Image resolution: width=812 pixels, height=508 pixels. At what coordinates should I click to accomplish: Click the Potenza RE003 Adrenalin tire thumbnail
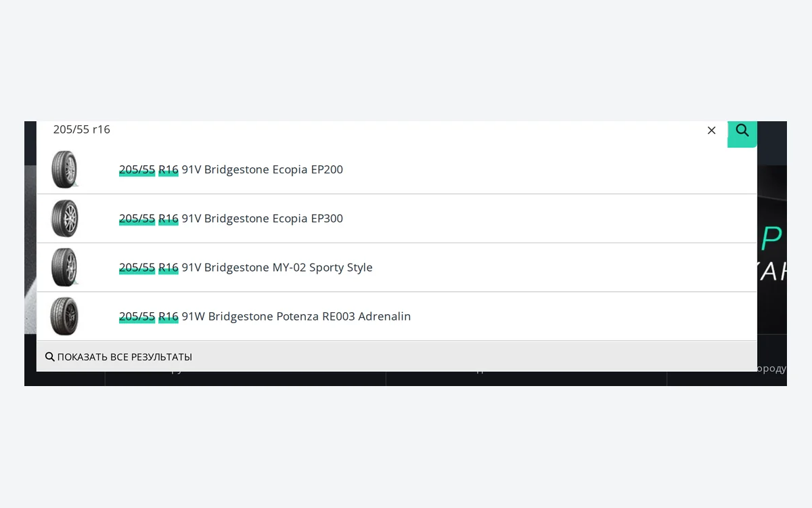[65, 316]
